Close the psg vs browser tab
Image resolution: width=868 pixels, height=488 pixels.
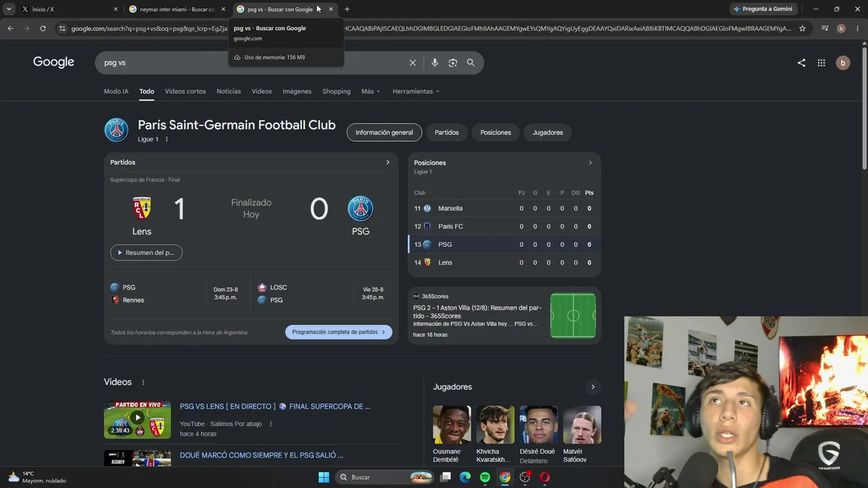coord(331,9)
